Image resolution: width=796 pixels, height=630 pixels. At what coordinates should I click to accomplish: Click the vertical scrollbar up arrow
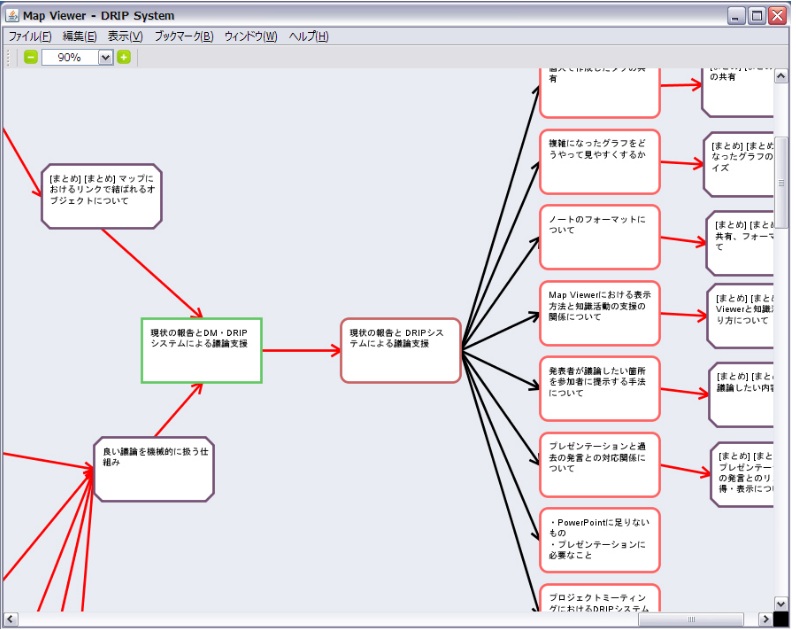point(781,76)
